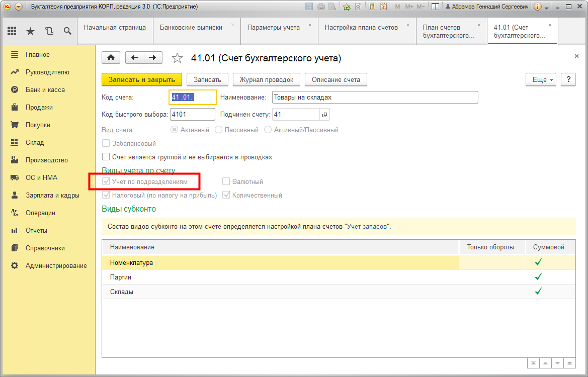The height and width of the screenshot is (377, 588).
Task: Move subkonto row to the bottom
Action: click(x=569, y=363)
